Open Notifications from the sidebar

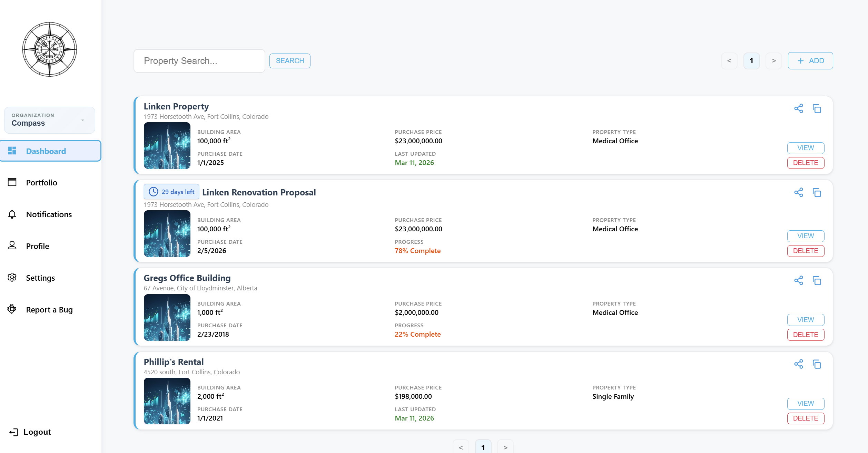pyautogui.click(x=49, y=214)
